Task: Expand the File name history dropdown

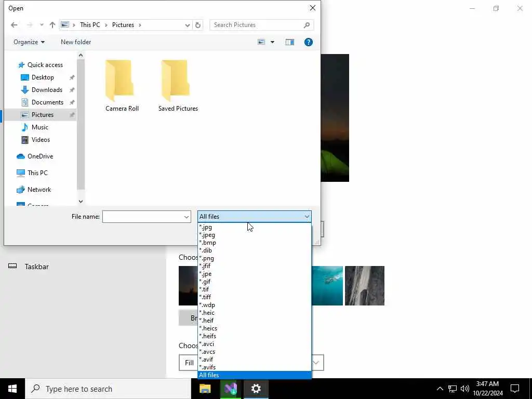Action: tap(187, 217)
